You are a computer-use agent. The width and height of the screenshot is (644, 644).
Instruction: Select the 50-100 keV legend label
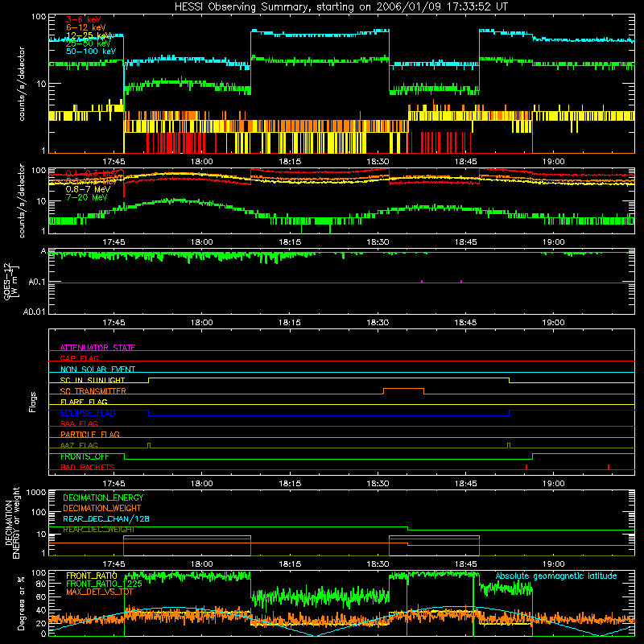point(91,52)
